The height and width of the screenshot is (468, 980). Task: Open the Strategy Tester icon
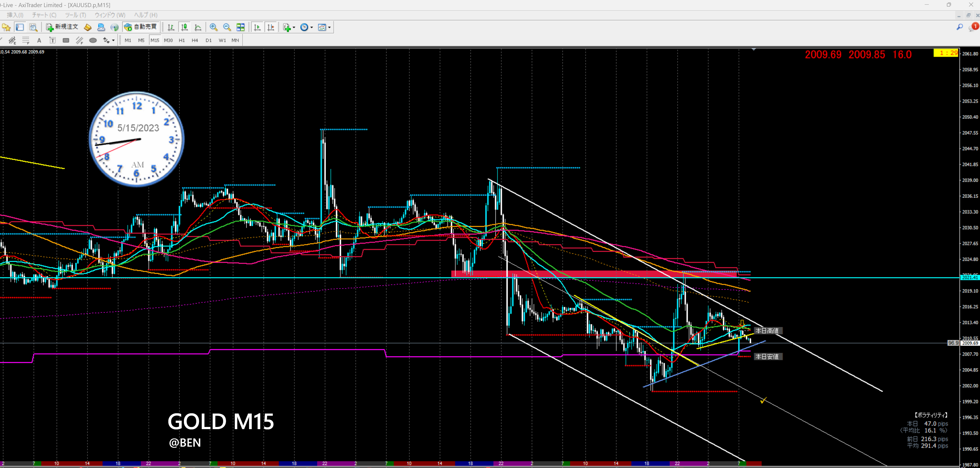[x=33, y=27]
